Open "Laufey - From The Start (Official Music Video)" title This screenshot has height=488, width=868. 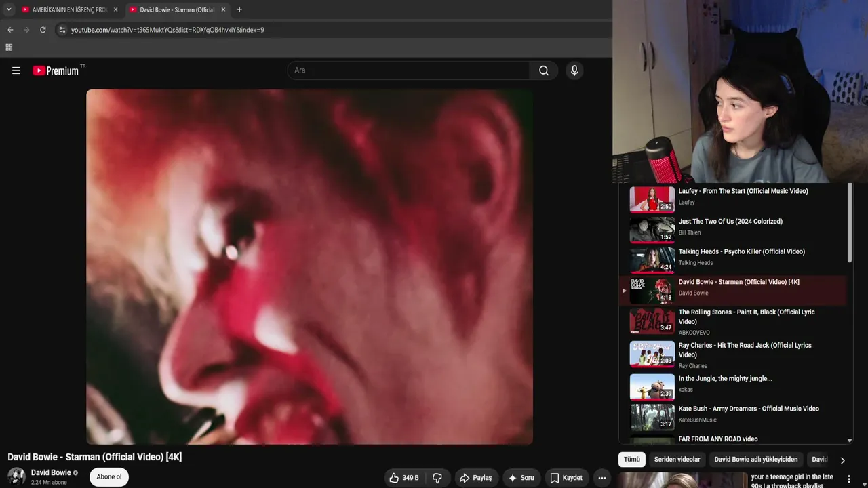[x=743, y=191]
